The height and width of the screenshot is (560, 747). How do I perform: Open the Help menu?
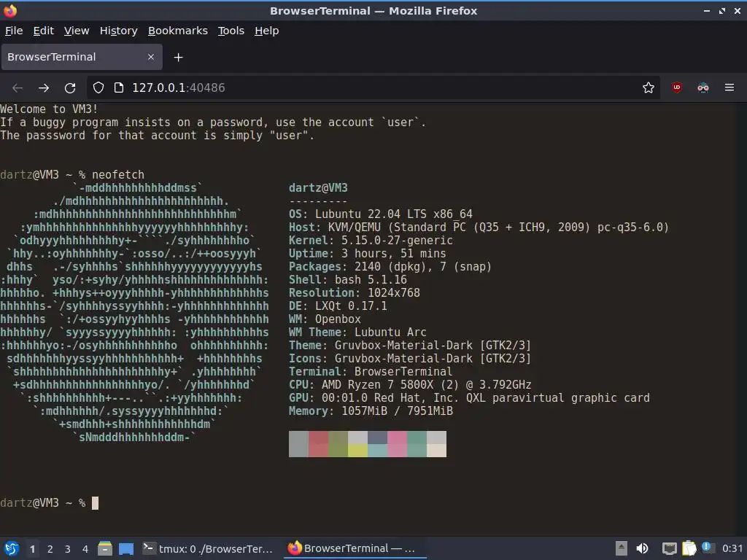(267, 31)
